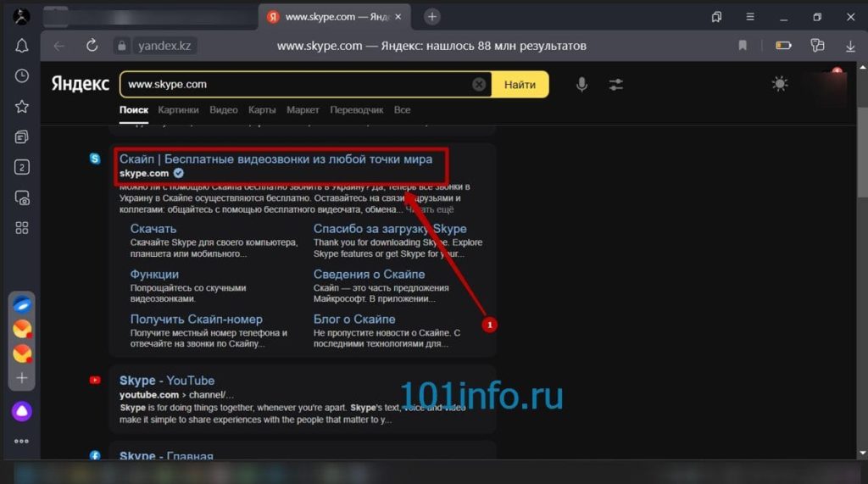The height and width of the screenshot is (484, 868).
Task: Toggle light/dark theme sun icon
Action: click(779, 84)
